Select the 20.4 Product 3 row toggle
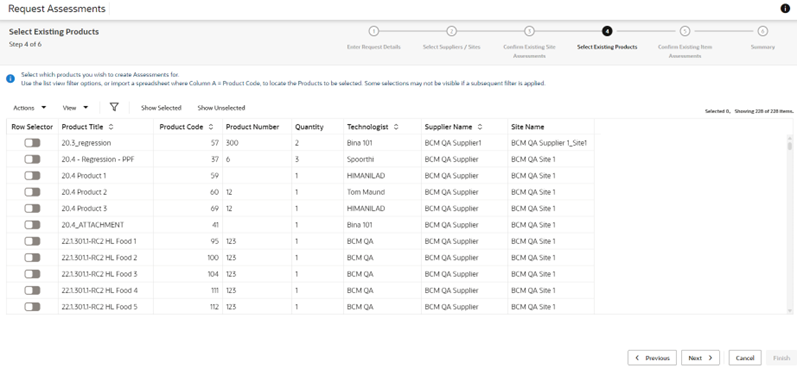 [32, 208]
